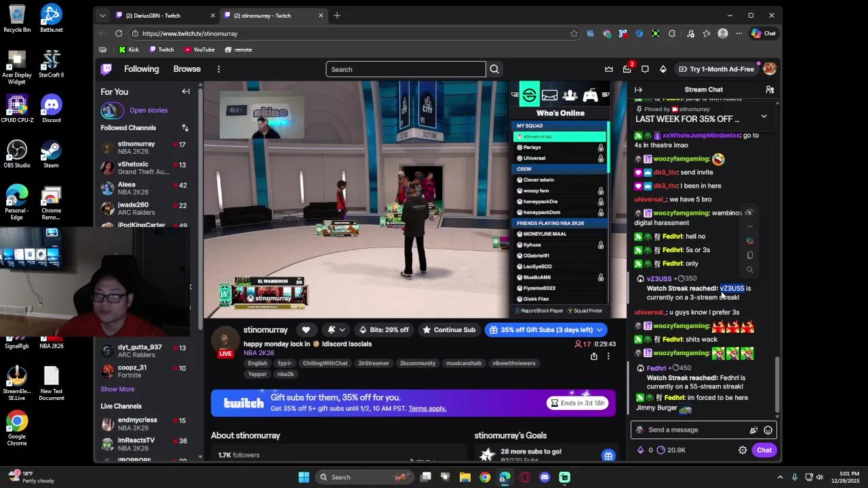The height and width of the screenshot is (488, 868).
Task: Open Twitch notifications inbox with badge
Action: coord(627,69)
